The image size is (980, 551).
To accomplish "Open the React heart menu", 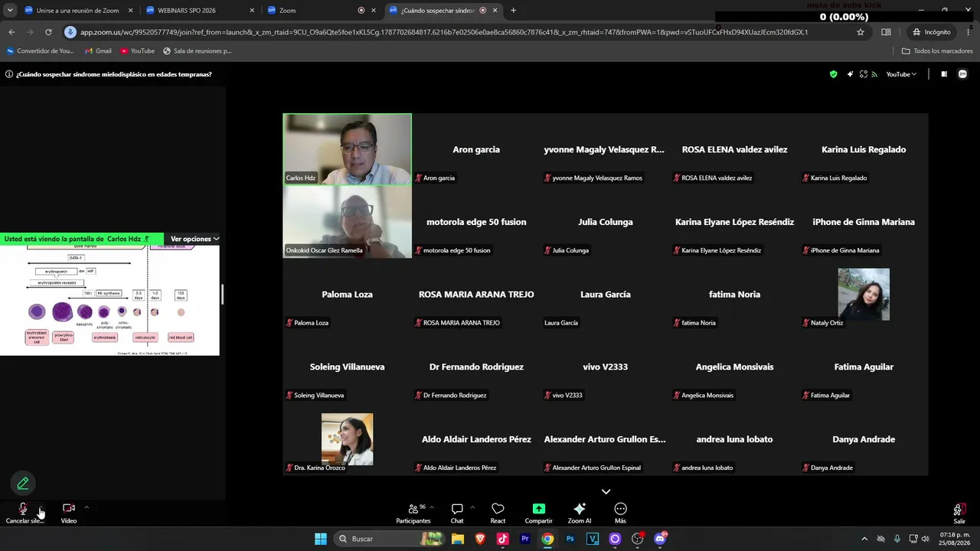I will click(498, 513).
